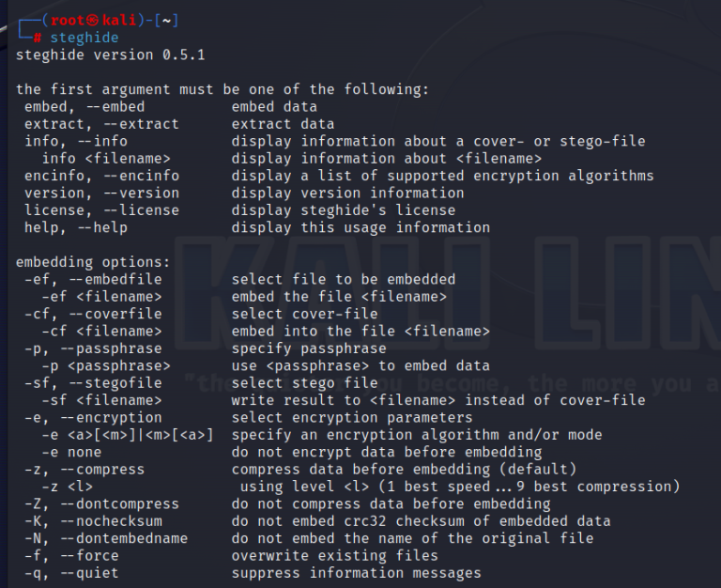721x588 pixels.
Task: Click the Kali skull icon in prompt
Action: (92, 21)
